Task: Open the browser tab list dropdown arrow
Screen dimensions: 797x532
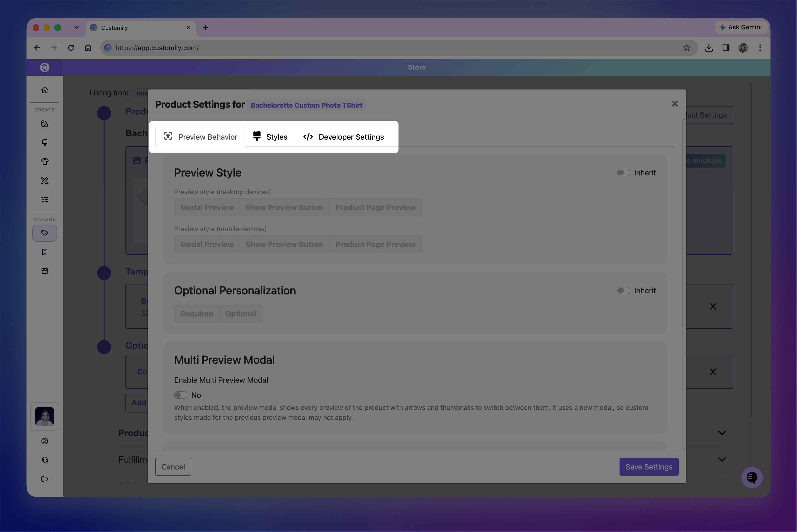Action: tap(77, 27)
